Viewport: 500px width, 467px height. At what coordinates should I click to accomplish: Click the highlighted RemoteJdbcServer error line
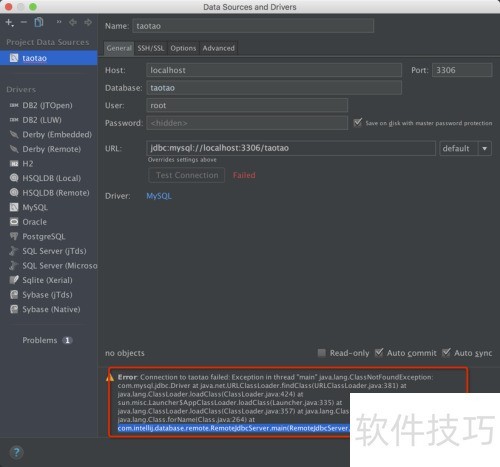(233, 428)
